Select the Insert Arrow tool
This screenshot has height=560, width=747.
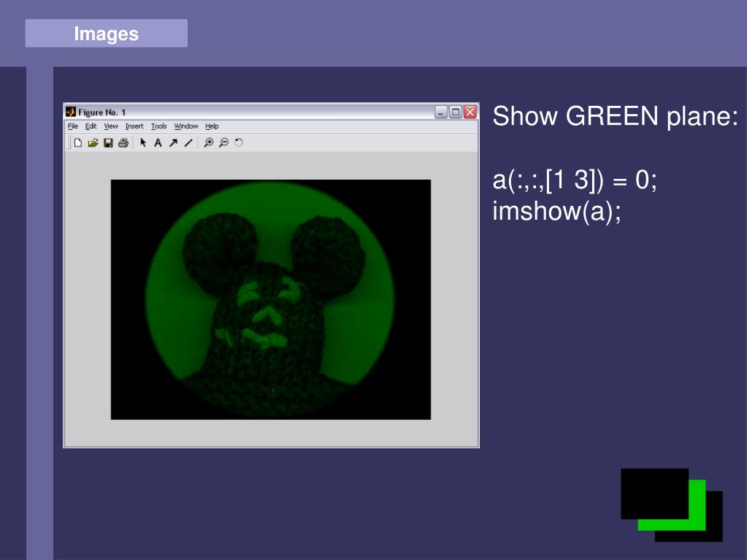point(173,142)
